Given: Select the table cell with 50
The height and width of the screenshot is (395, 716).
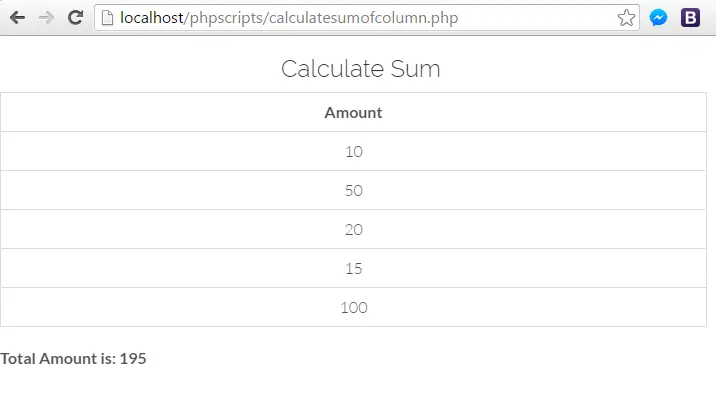Looking at the screenshot, I should click(x=353, y=190).
